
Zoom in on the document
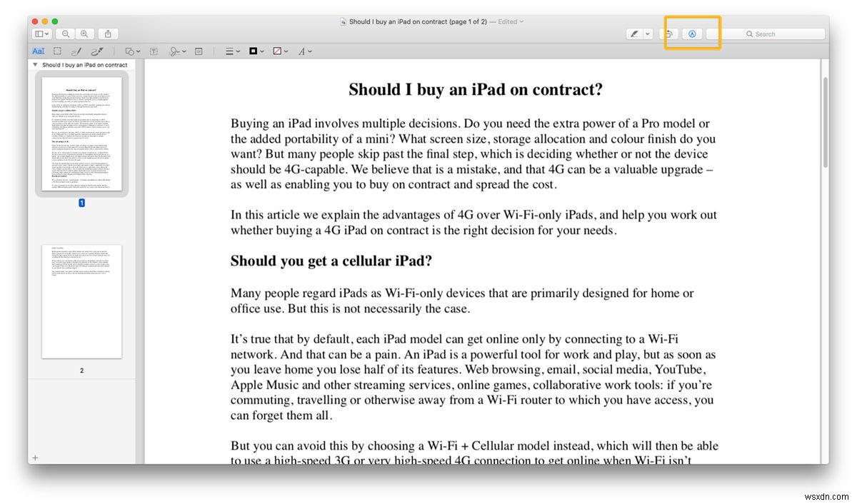click(85, 34)
